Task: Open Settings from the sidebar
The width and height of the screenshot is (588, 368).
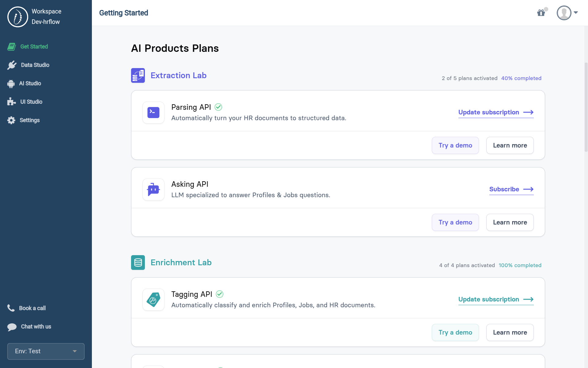Action: coord(29,120)
